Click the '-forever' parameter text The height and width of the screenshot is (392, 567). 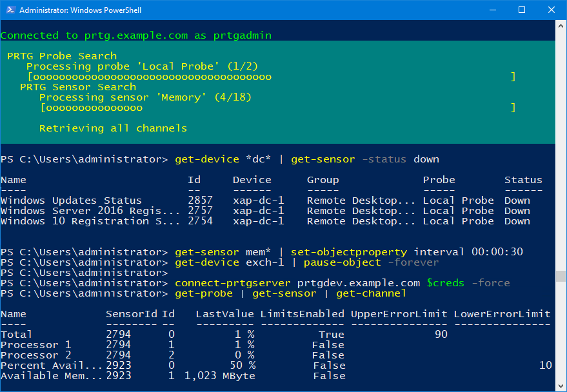pyautogui.click(x=413, y=262)
